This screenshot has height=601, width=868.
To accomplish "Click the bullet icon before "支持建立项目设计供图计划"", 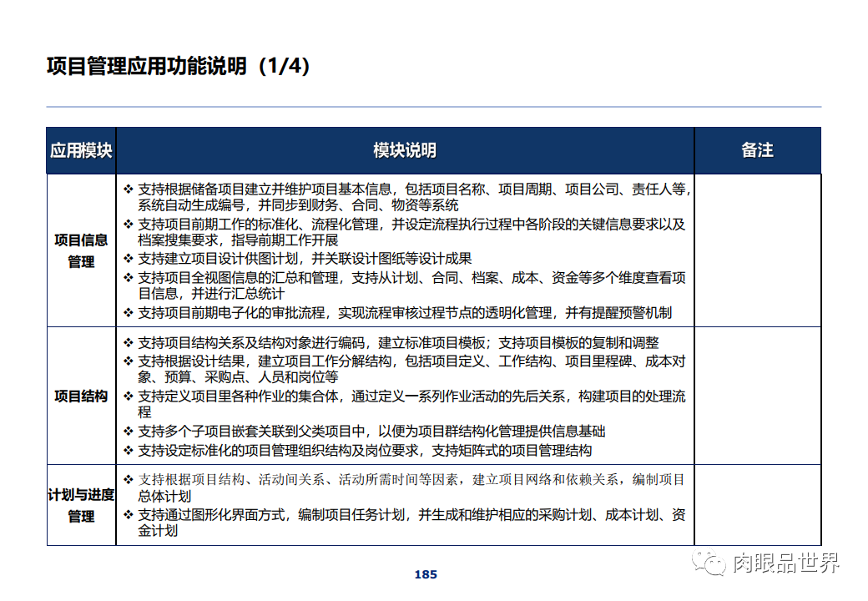I will tap(127, 257).
